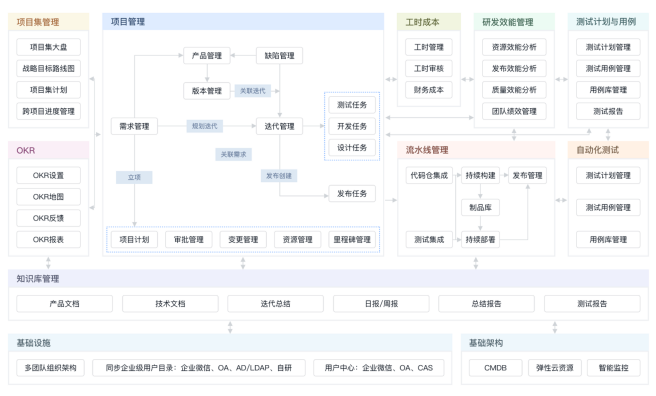Select the OKR设置 box
Screen dimensions: 656x396
(x=49, y=175)
